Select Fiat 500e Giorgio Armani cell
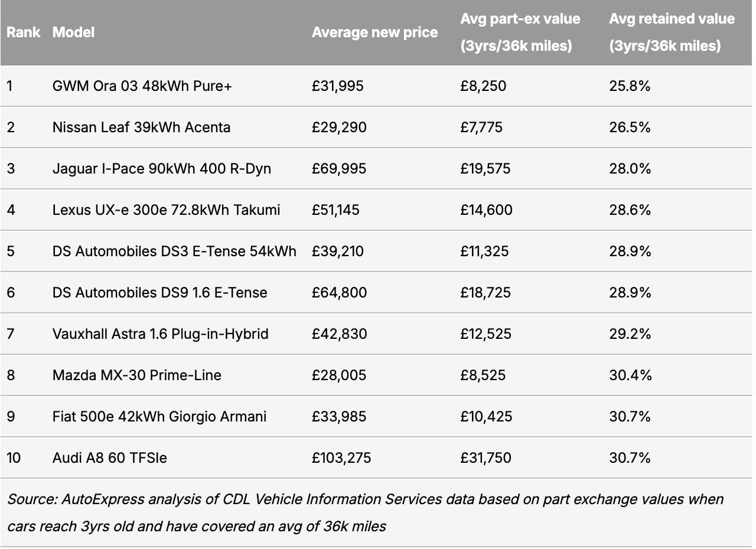This screenshot has width=756, height=549. [x=159, y=417]
